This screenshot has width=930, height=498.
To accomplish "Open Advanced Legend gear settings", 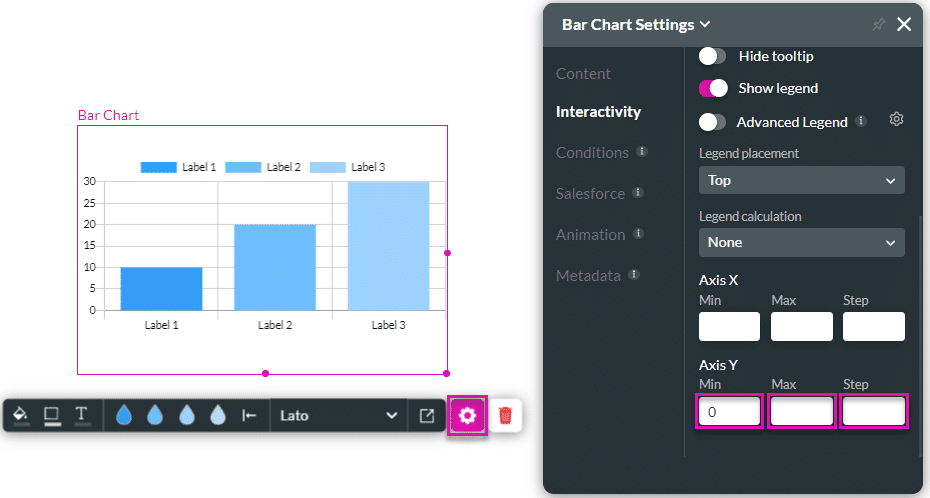I will [897, 121].
